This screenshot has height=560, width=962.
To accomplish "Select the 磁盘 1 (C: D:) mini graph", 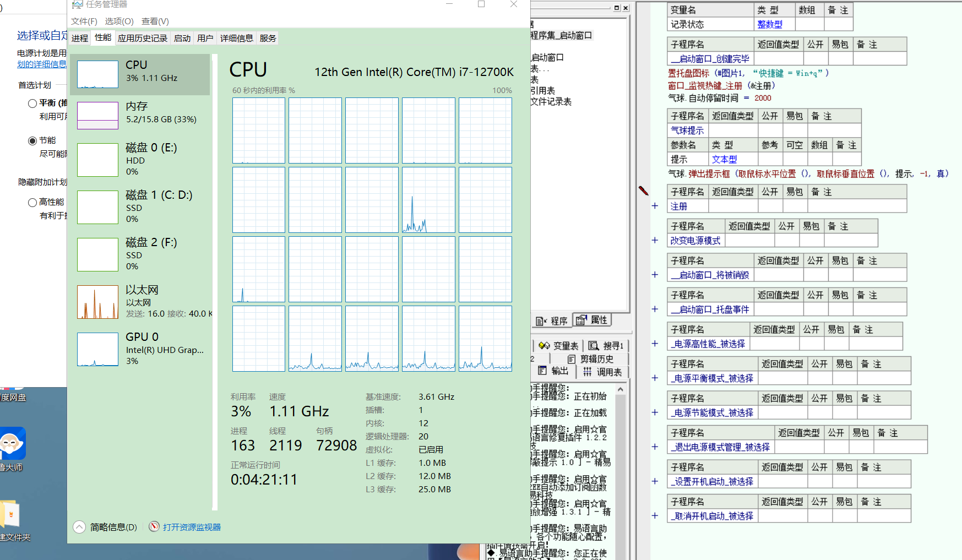I will click(x=97, y=207).
